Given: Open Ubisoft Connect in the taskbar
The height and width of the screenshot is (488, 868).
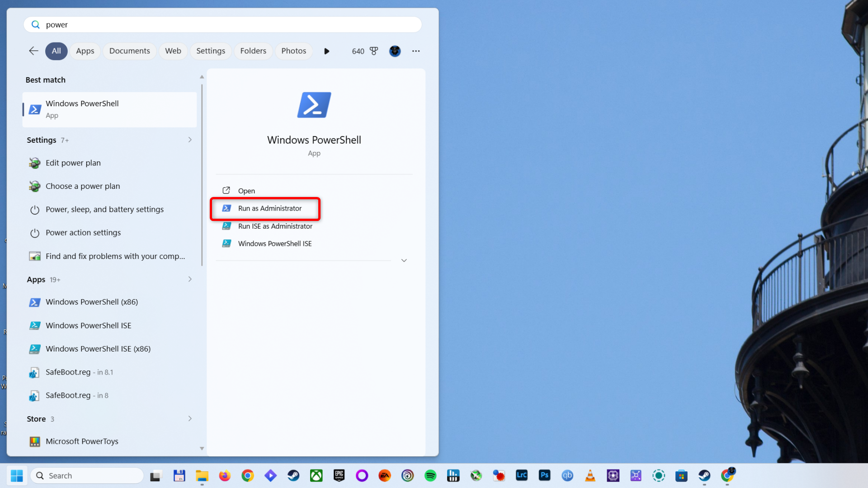Looking at the screenshot, I should (x=407, y=475).
